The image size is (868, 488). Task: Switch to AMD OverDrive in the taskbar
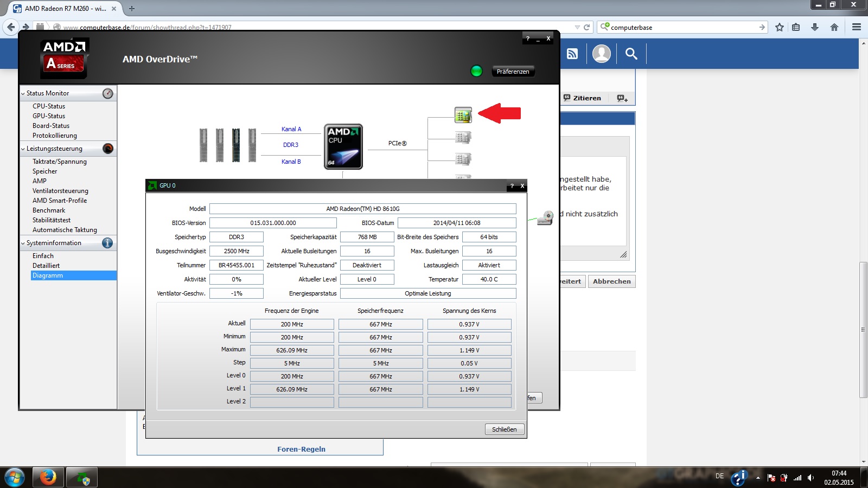click(x=82, y=478)
